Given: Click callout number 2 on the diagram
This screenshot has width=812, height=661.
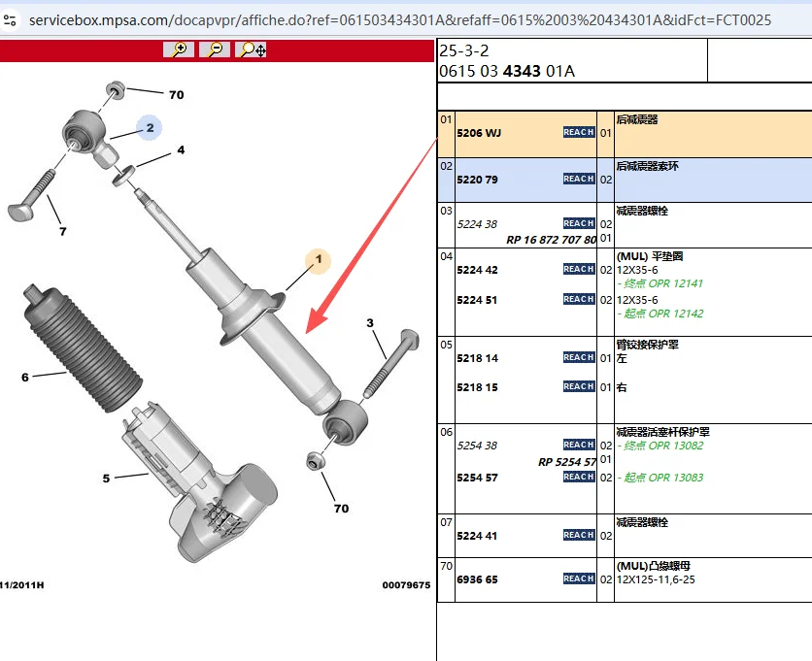Looking at the screenshot, I should [150, 127].
